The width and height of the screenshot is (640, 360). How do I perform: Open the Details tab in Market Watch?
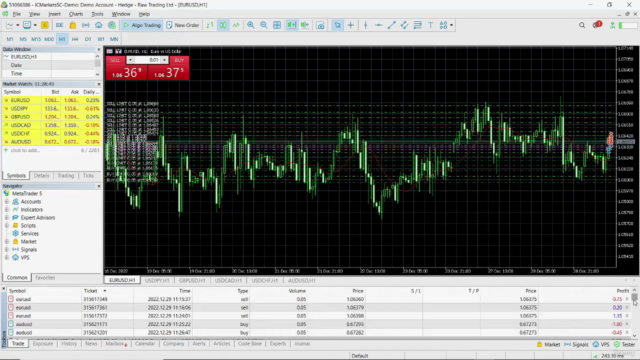point(41,176)
